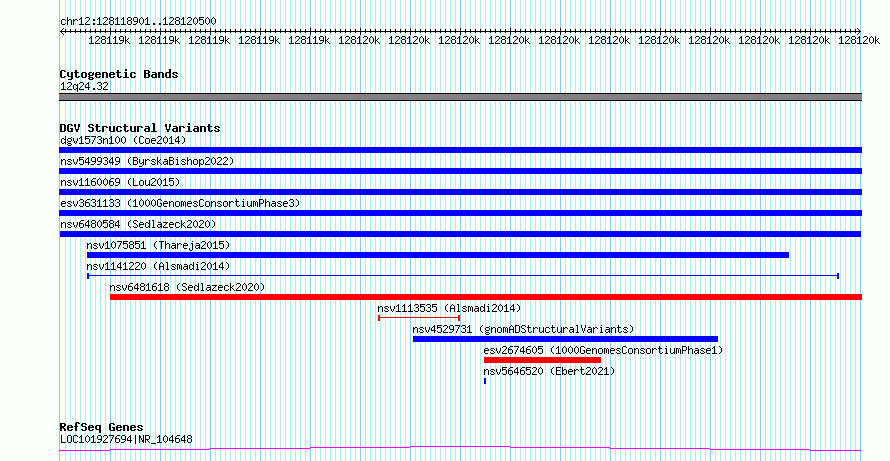This screenshot has width=890, height=461.
Task: Click nsv6480584 (Sedlazeck2020) label
Action: point(138,224)
